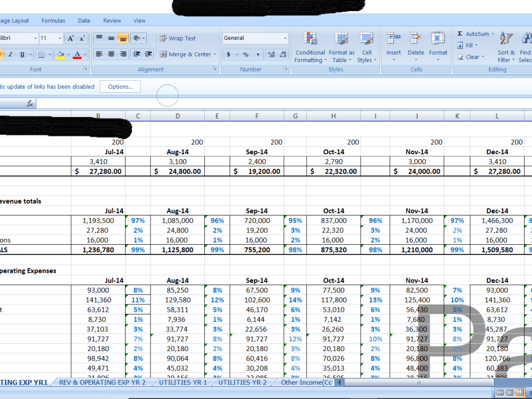Increase decimal places
This screenshot has height=399, width=532.
(271, 54)
